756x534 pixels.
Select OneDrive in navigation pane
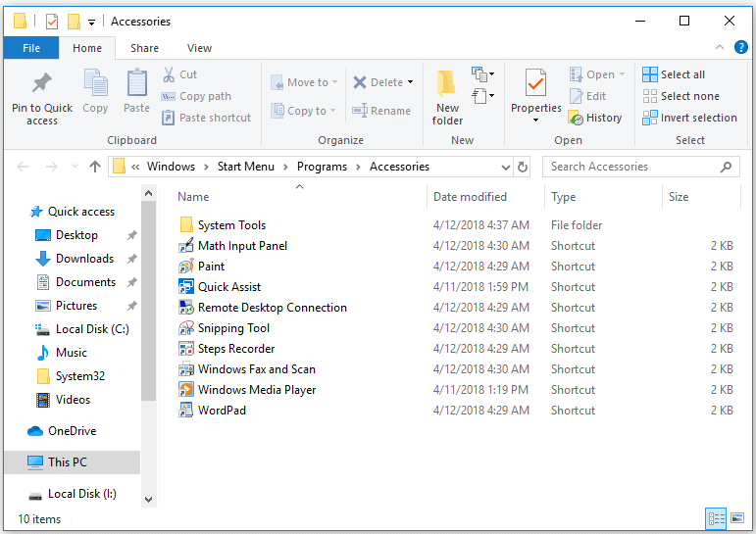pos(62,431)
